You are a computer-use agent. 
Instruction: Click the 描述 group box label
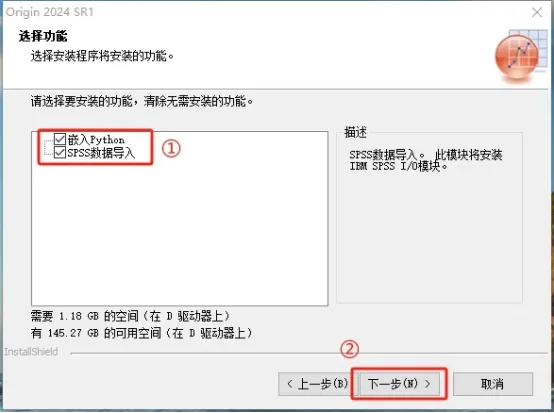[x=355, y=132]
